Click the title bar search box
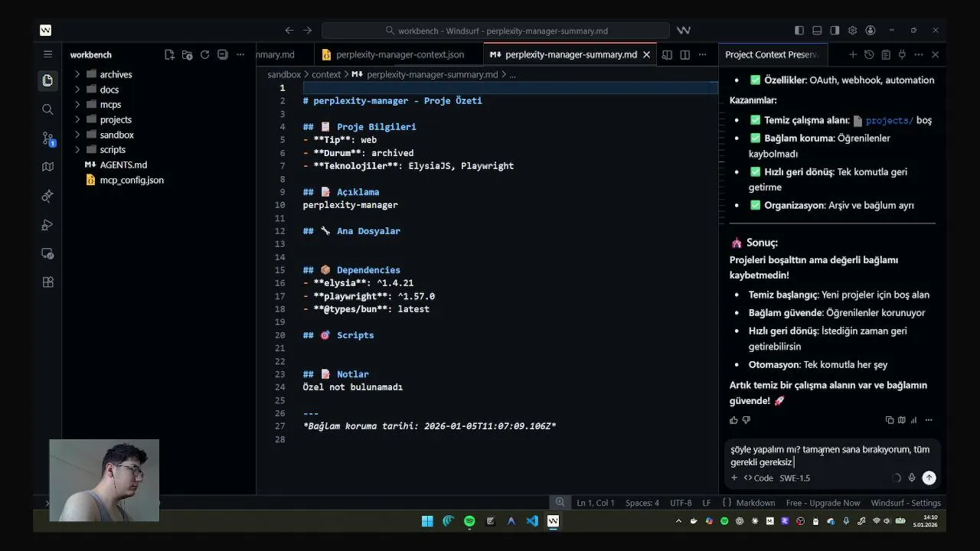 [x=495, y=31]
